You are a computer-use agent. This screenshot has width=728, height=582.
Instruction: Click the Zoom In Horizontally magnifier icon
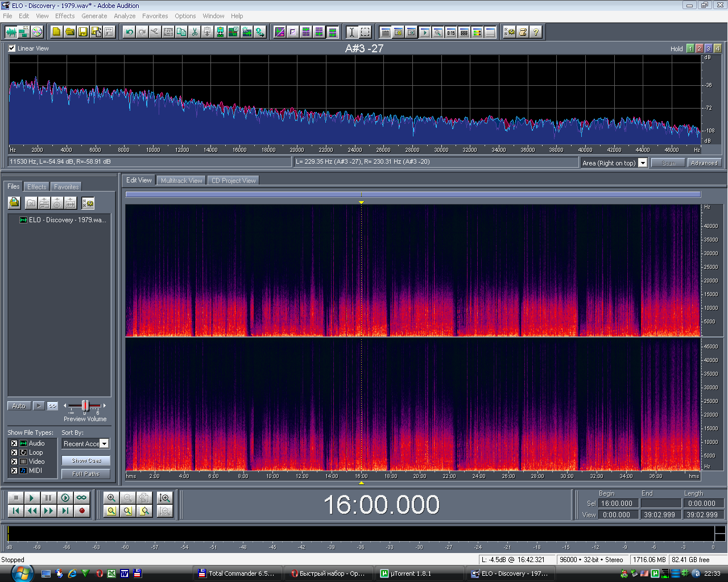click(111, 498)
